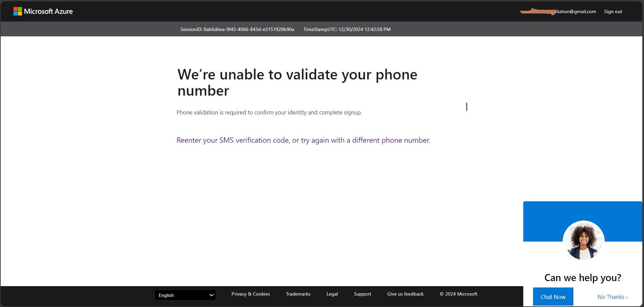Open the Support page
644x307 pixels.
pos(362,294)
